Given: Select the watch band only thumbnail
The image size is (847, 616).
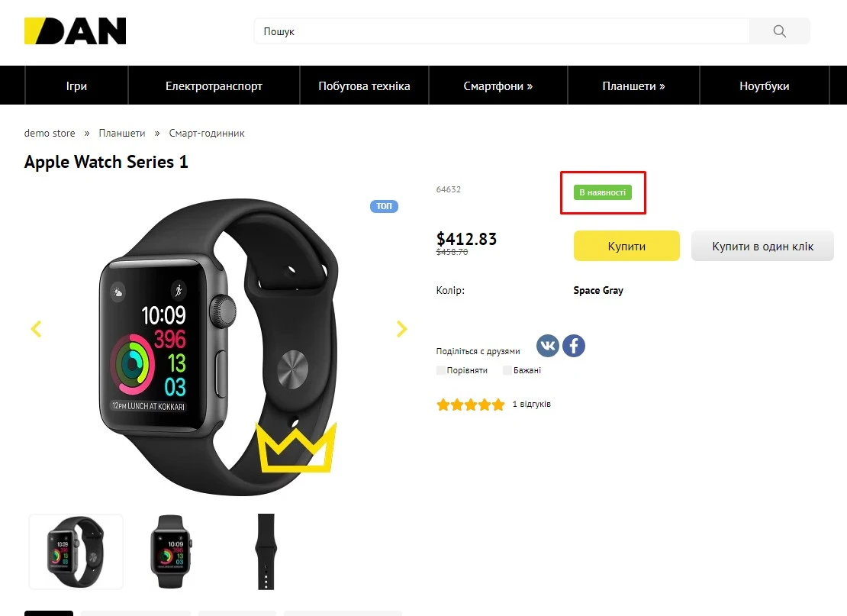Looking at the screenshot, I should tap(266, 551).
